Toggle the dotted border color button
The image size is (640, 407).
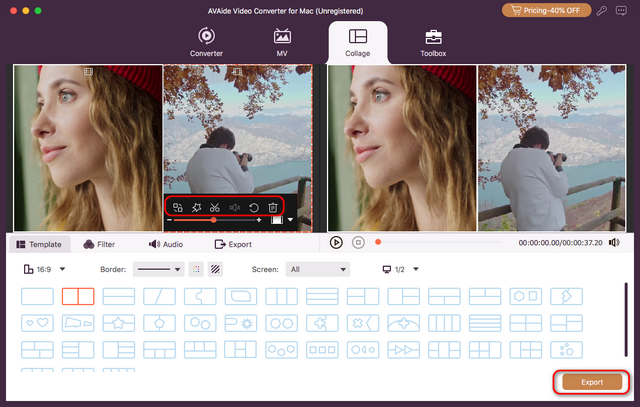pyautogui.click(x=196, y=269)
